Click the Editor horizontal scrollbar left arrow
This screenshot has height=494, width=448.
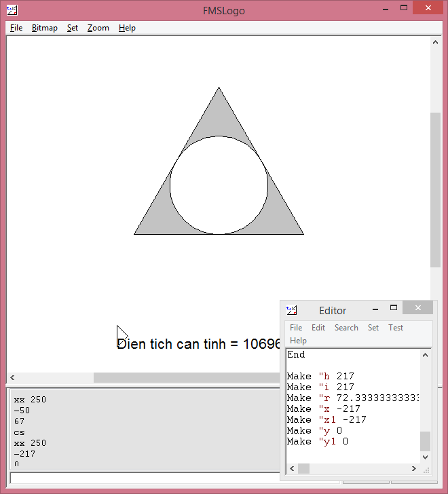click(x=292, y=469)
